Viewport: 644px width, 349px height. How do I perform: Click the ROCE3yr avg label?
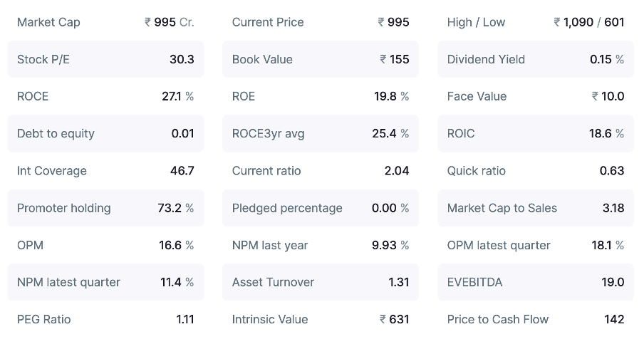(269, 133)
